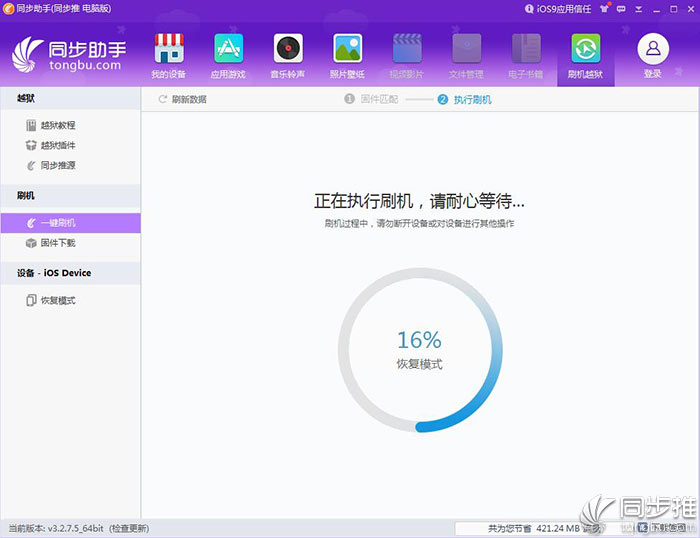Click the 16% circular progress ring
This screenshot has height=538, width=700.
420,350
